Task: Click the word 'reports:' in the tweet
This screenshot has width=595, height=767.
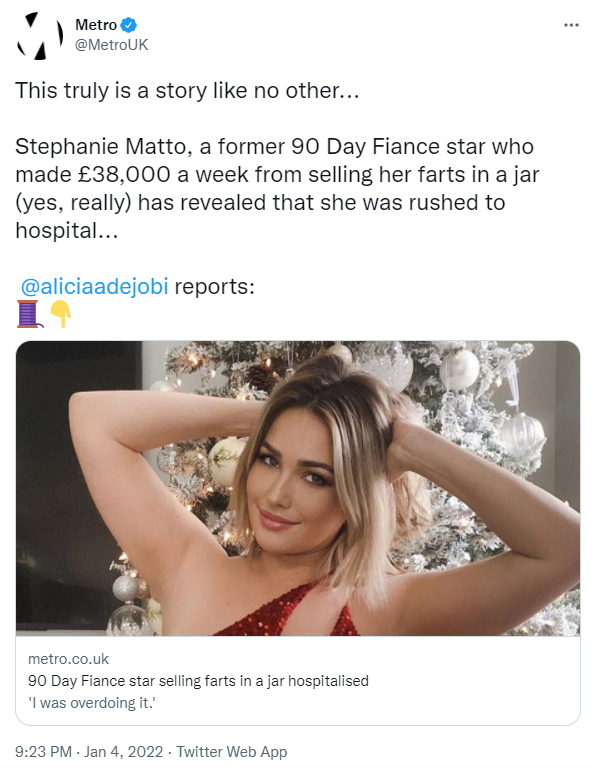Action: pyautogui.click(x=214, y=286)
